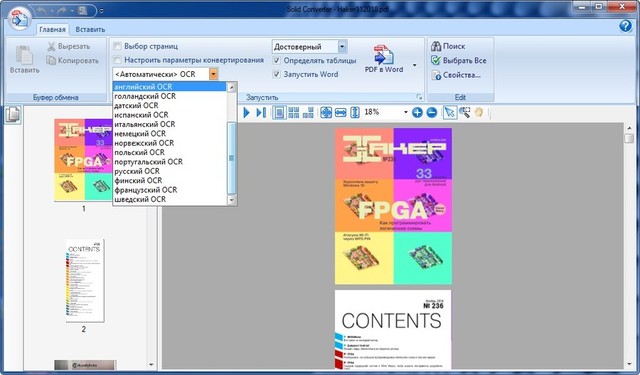Choose русский OCR option
Viewport: 640px width, 375px height.
click(x=169, y=171)
